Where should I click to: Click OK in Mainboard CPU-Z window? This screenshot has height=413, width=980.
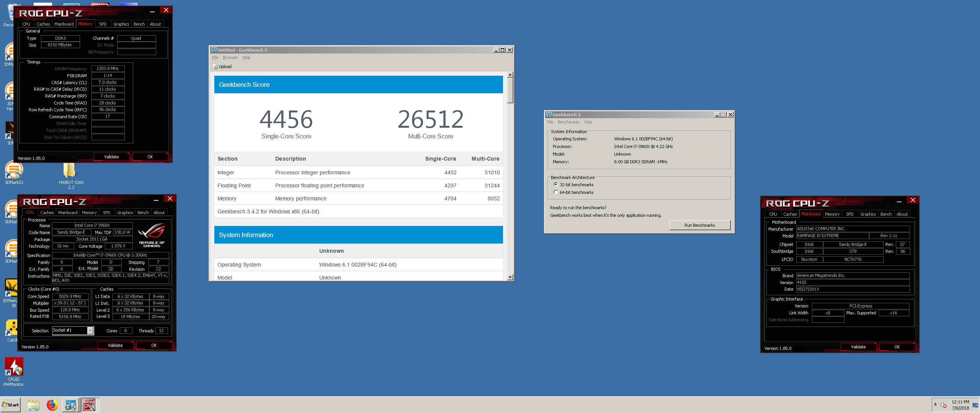(x=897, y=347)
